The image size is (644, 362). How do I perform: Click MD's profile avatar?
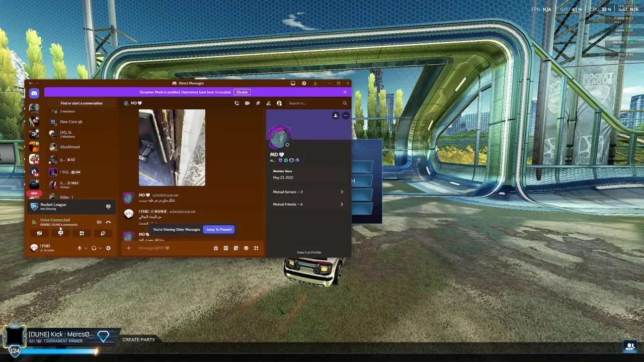[280, 137]
